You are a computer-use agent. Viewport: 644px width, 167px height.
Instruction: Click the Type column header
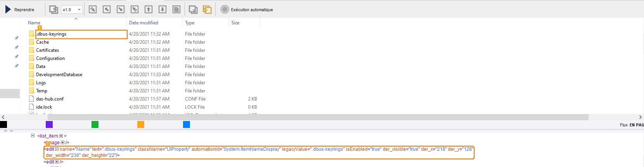coord(190,23)
